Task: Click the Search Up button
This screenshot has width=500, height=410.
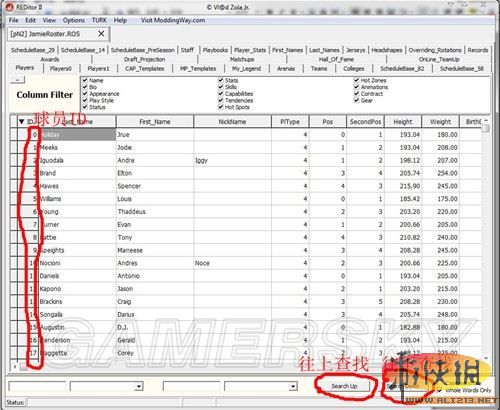Action: click(x=344, y=386)
